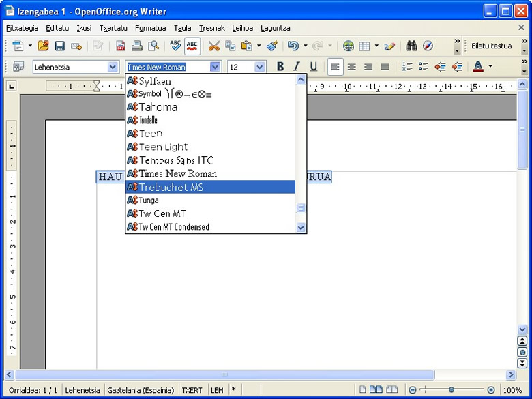Open Taula menu
This screenshot has height=399, width=532.
coord(183,28)
